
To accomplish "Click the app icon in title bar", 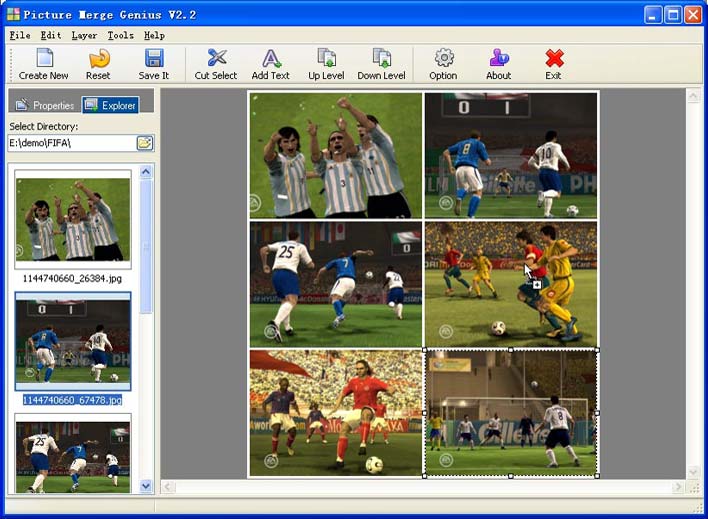I will [x=14, y=14].
